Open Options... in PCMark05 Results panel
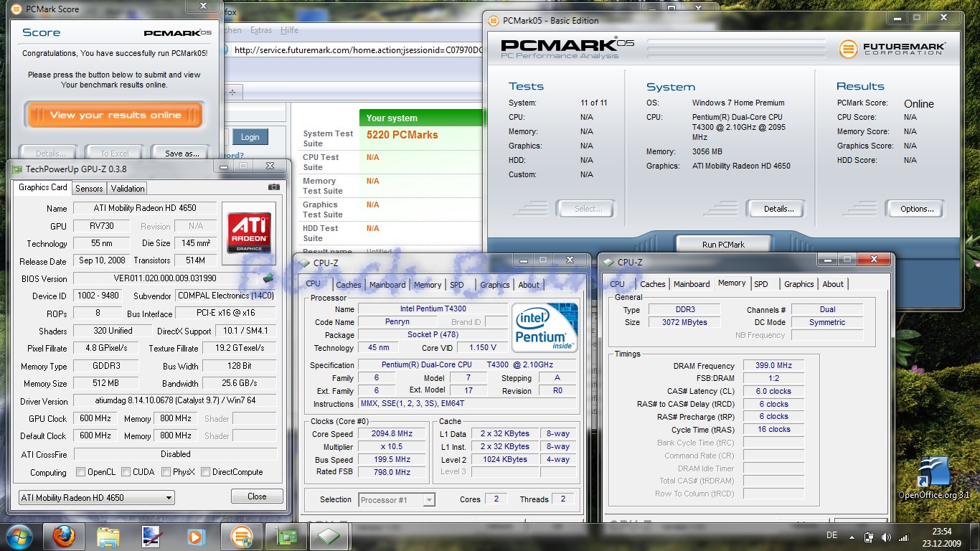980x551 pixels. (x=917, y=209)
